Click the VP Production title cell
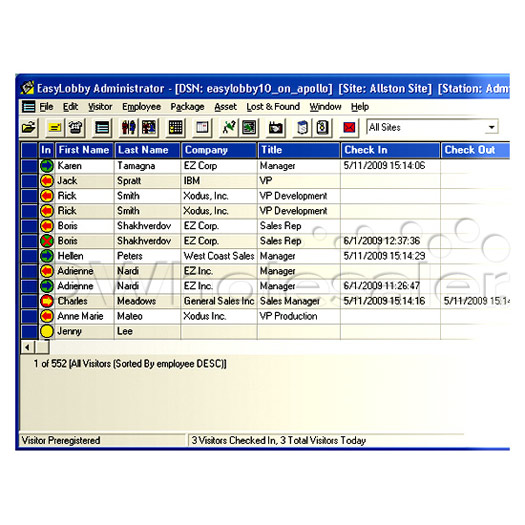 [x=299, y=316]
